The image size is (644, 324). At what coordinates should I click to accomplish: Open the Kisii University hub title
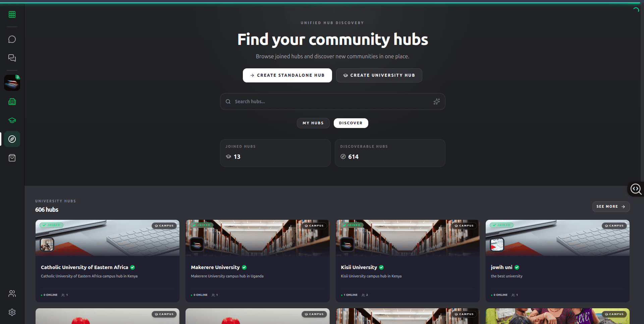359,267
